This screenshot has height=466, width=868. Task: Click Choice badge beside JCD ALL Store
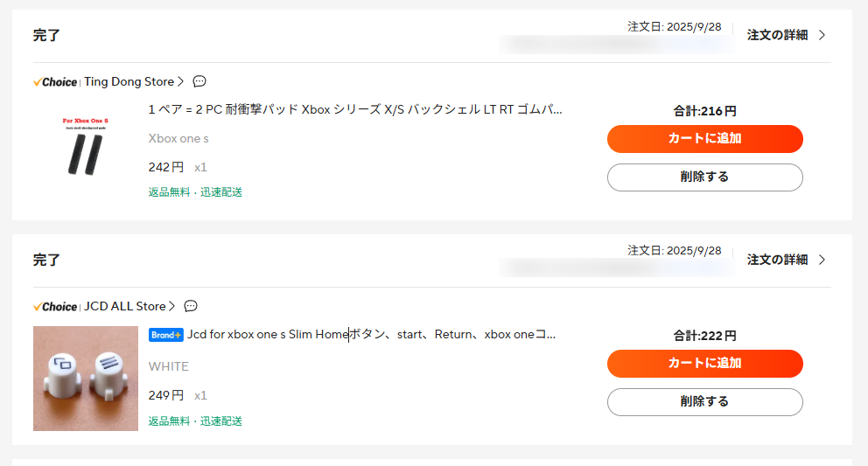coord(55,307)
